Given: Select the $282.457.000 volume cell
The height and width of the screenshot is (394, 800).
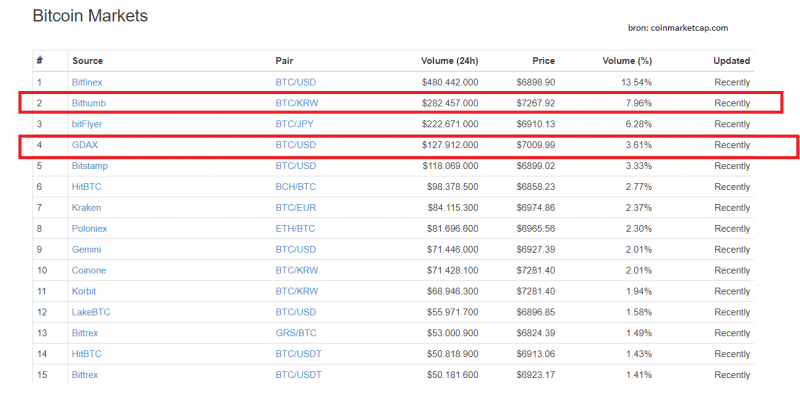Looking at the screenshot, I should pos(450,103).
